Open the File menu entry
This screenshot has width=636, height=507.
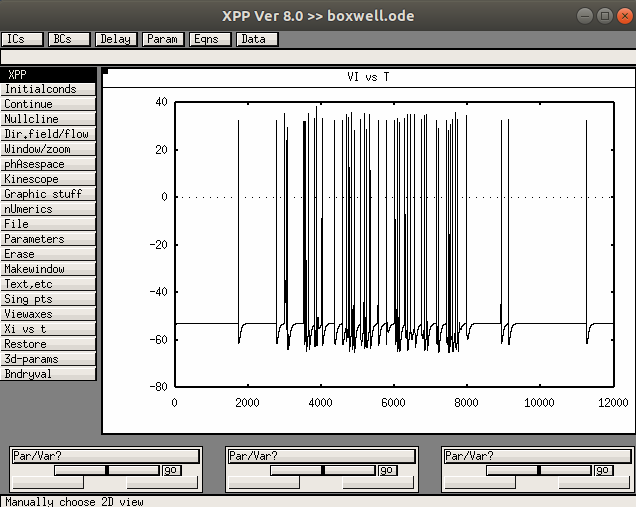48,224
